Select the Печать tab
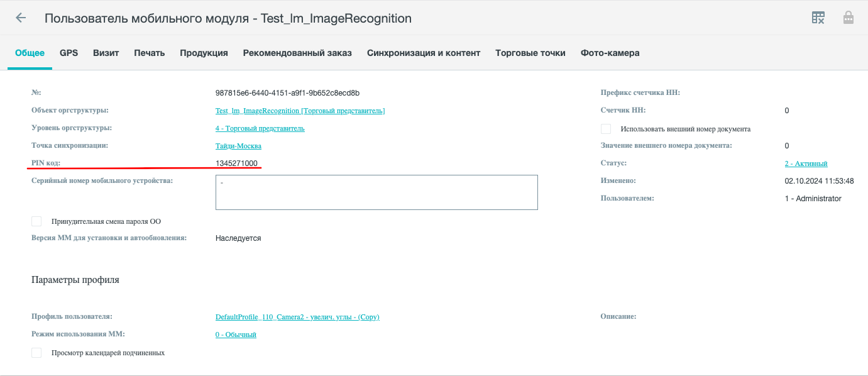 click(150, 53)
